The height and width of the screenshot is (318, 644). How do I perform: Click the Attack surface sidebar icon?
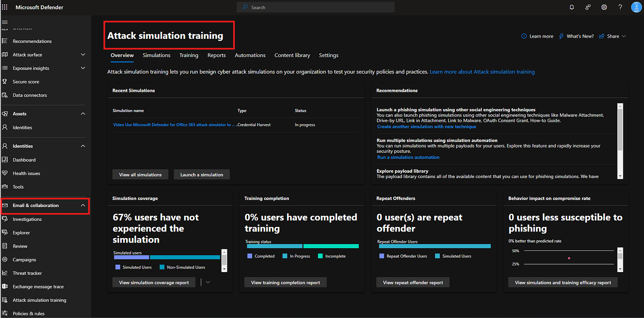coord(5,54)
